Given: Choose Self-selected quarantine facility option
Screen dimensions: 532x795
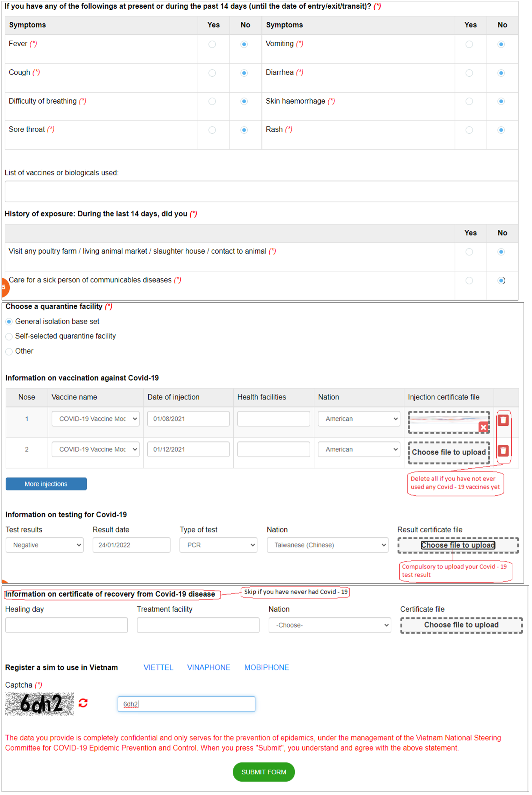Looking at the screenshot, I should click(x=9, y=336).
